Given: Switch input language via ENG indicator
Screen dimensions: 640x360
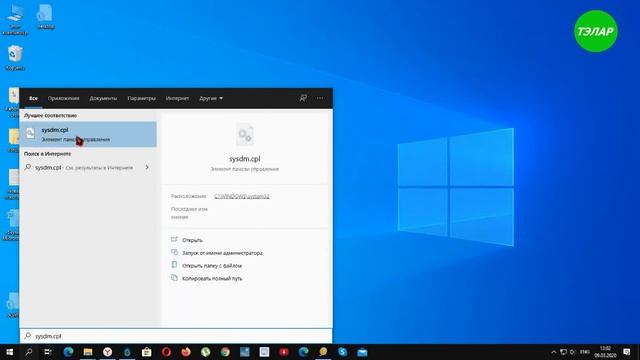Looking at the screenshot, I should (585, 352).
